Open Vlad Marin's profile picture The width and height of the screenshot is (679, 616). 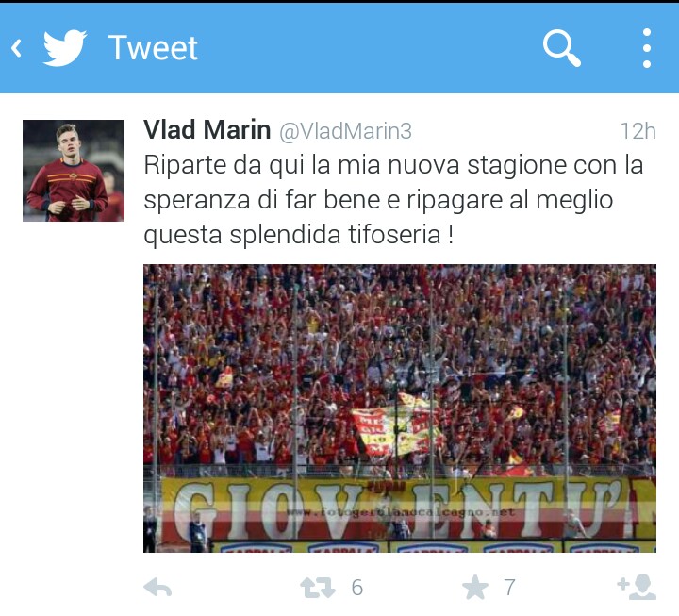point(74,171)
